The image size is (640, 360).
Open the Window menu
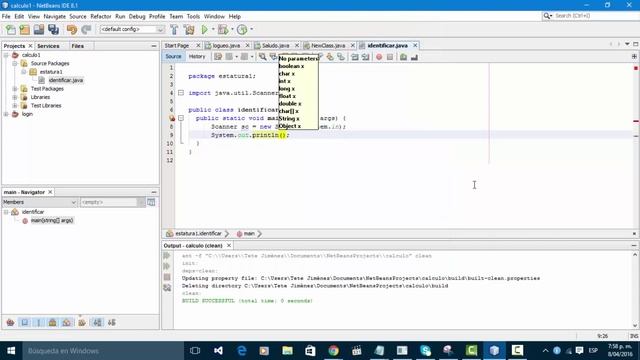tap(214, 16)
